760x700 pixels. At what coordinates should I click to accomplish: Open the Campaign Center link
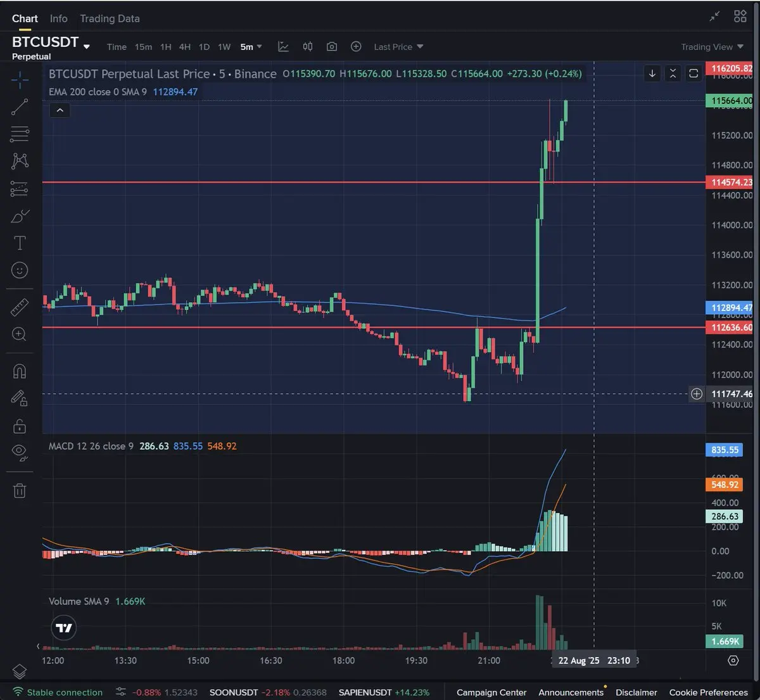(x=491, y=692)
